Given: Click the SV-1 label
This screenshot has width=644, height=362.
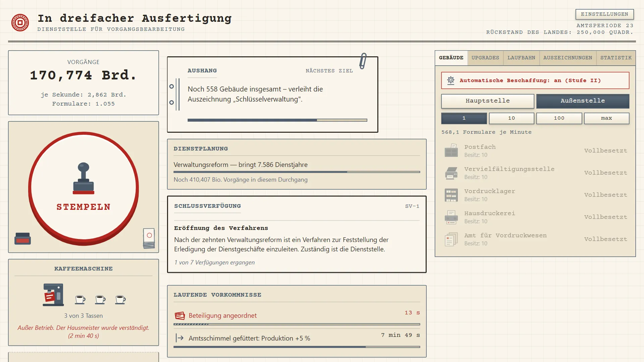Looking at the screenshot, I should 412,206.
